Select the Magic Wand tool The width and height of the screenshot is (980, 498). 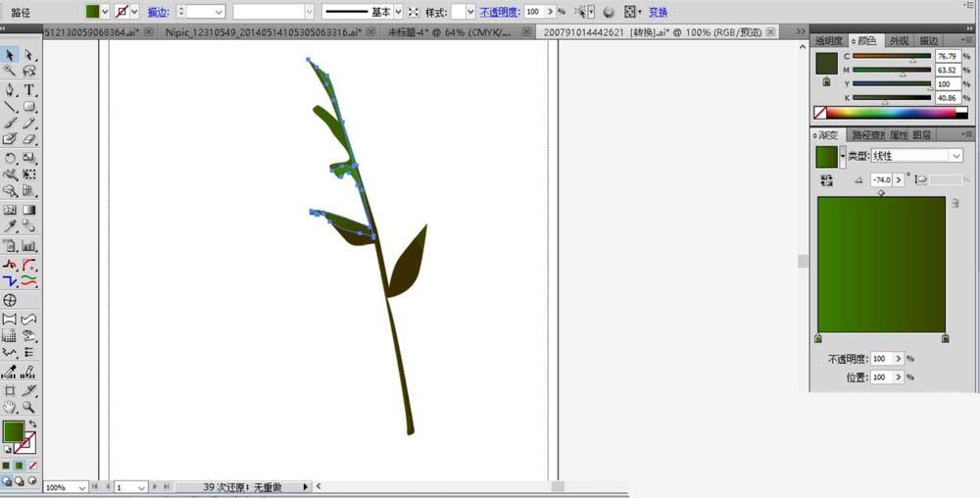pos(10,72)
